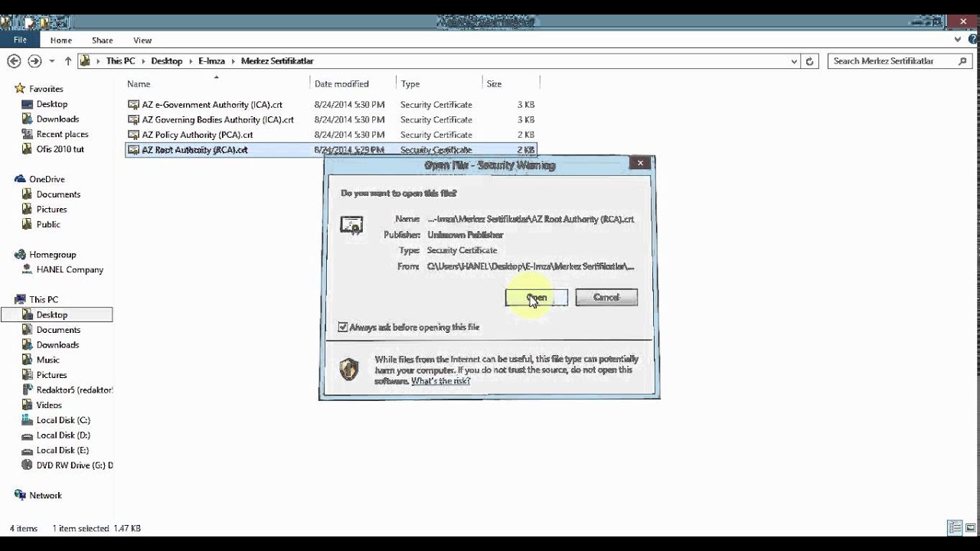Open the File menu
This screenshot has height=551, width=980.
pos(20,40)
